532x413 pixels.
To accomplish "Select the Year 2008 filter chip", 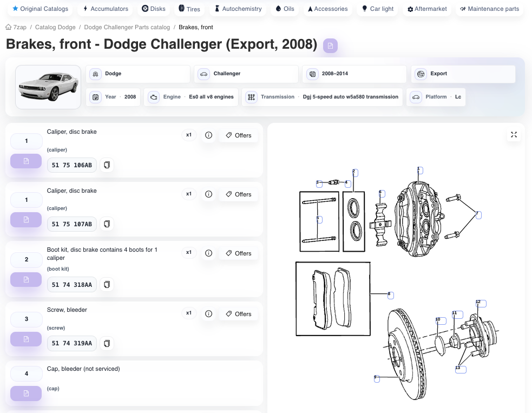I will click(114, 97).
